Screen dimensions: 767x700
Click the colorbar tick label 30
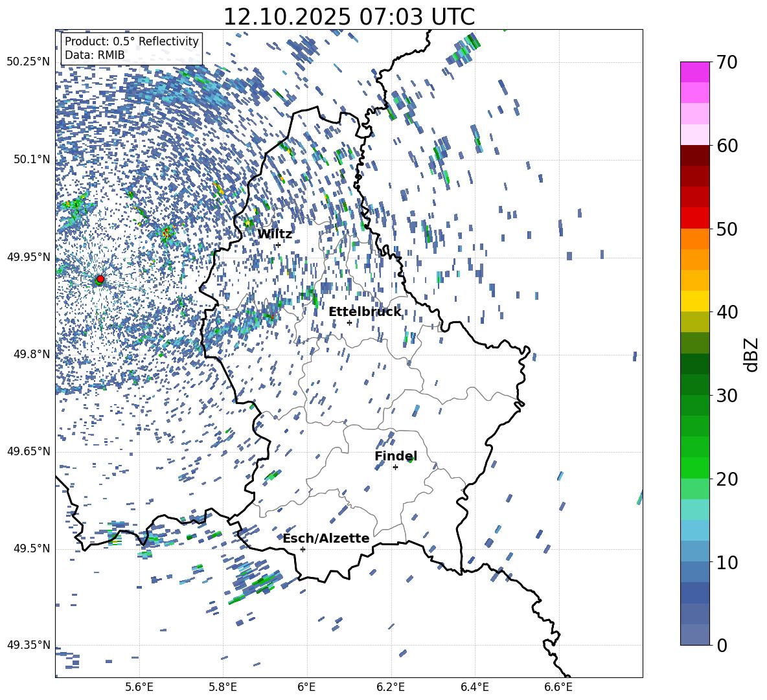coord(727,396)
